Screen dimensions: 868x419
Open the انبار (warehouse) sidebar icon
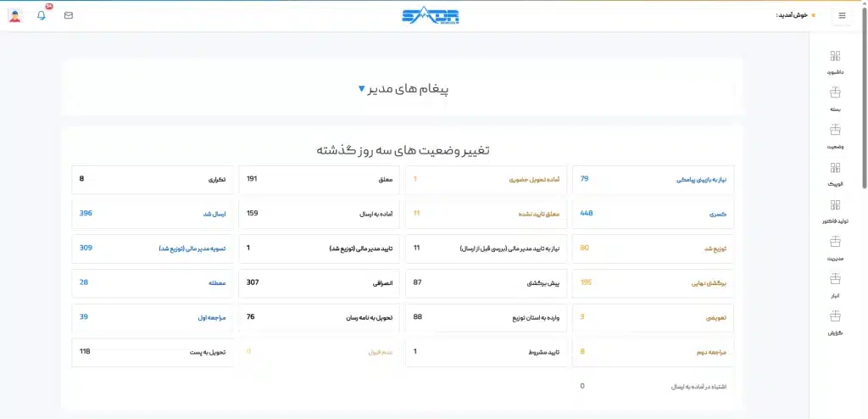835,277
